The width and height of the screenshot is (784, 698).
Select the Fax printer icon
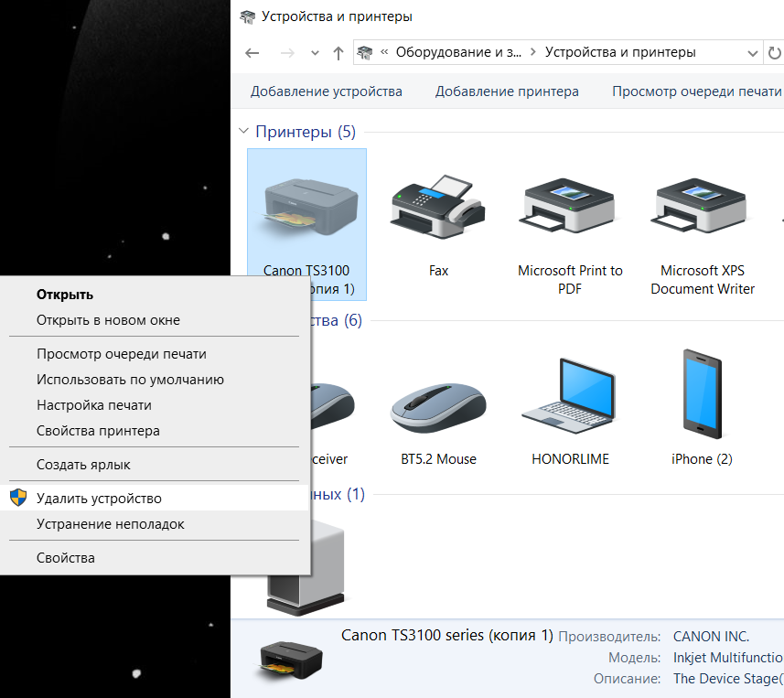coord(438,207)
